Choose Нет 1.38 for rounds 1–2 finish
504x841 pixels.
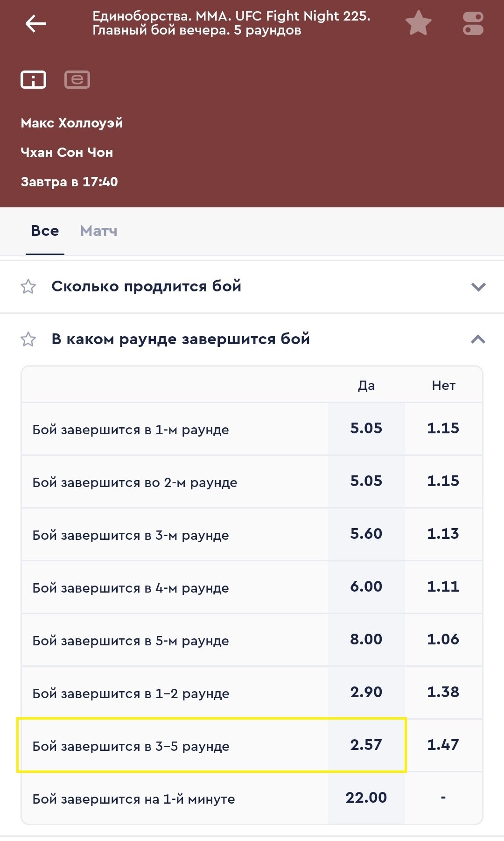[443, 692]
